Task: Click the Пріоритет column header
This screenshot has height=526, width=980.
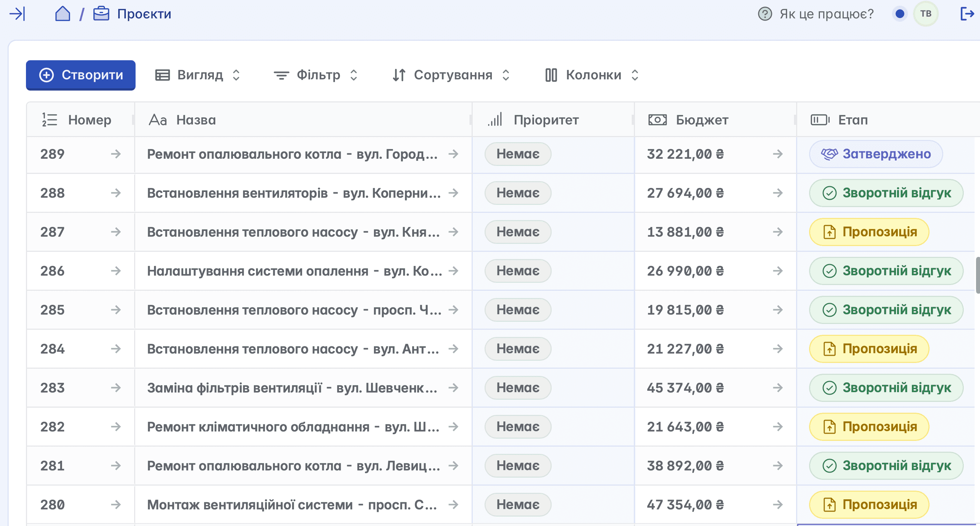Action: tap(546, 120)
